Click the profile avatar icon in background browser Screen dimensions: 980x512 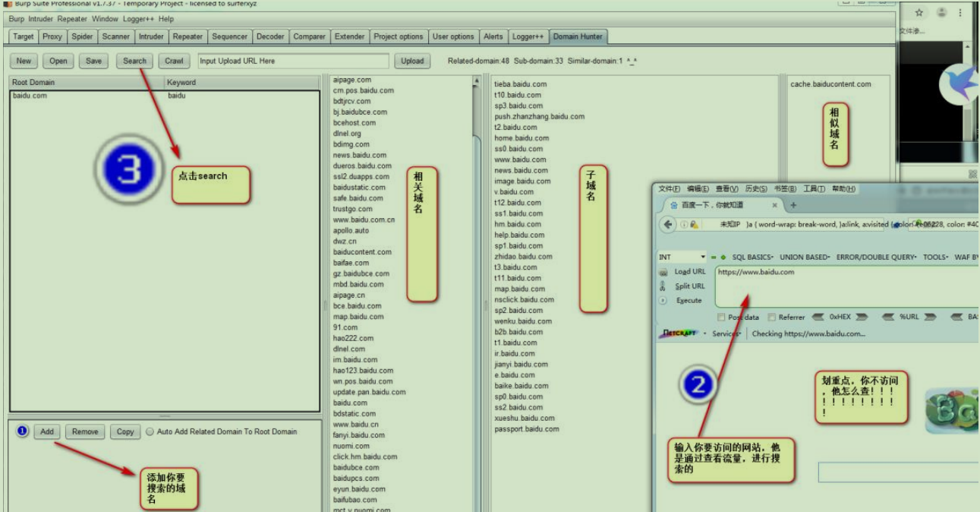[x=942, y=12]
